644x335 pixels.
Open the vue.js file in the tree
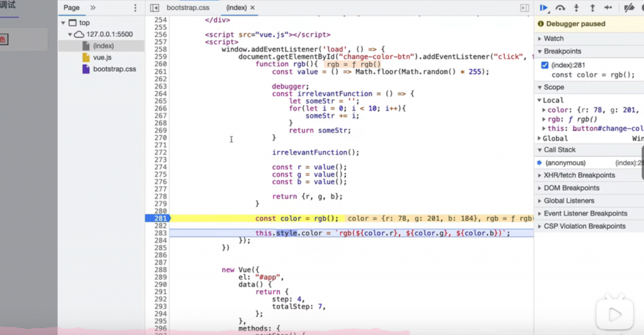pyautogui.click(x=103, y=57)
